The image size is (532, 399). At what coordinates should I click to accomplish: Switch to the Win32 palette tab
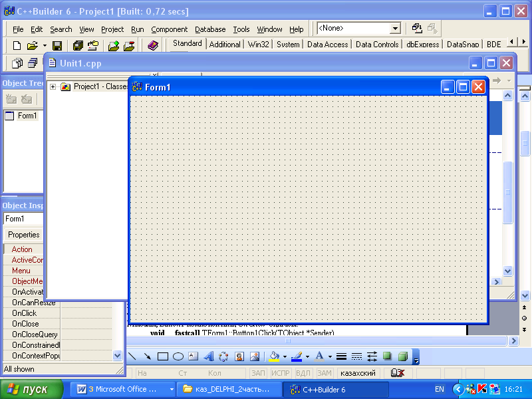(258, 45)
